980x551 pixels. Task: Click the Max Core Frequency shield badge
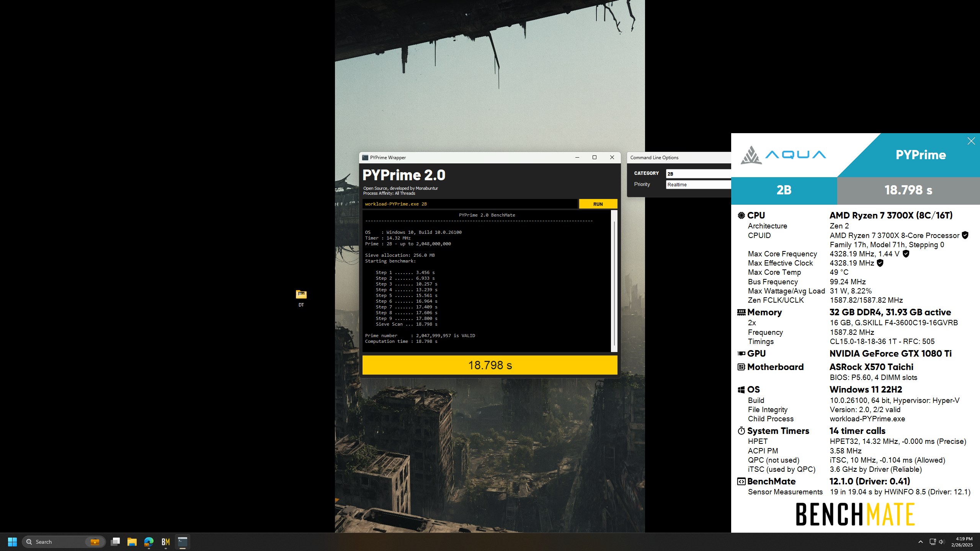[906, 254]
